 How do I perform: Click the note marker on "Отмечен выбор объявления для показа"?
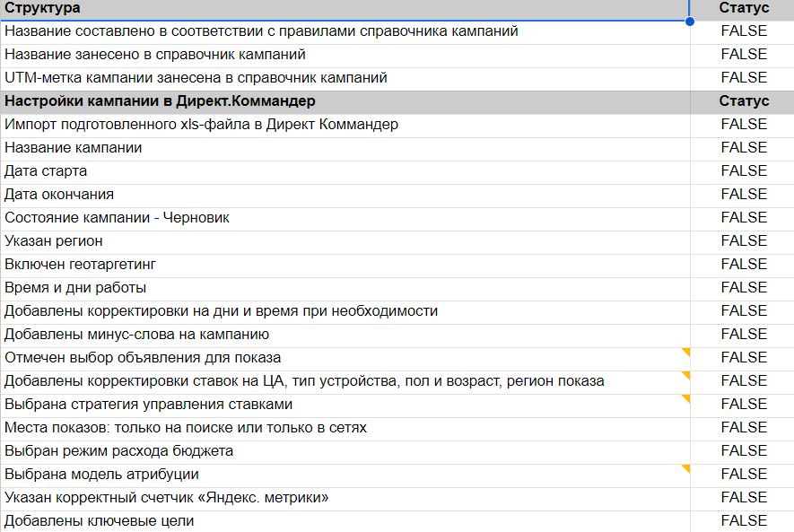coord(686,352)
